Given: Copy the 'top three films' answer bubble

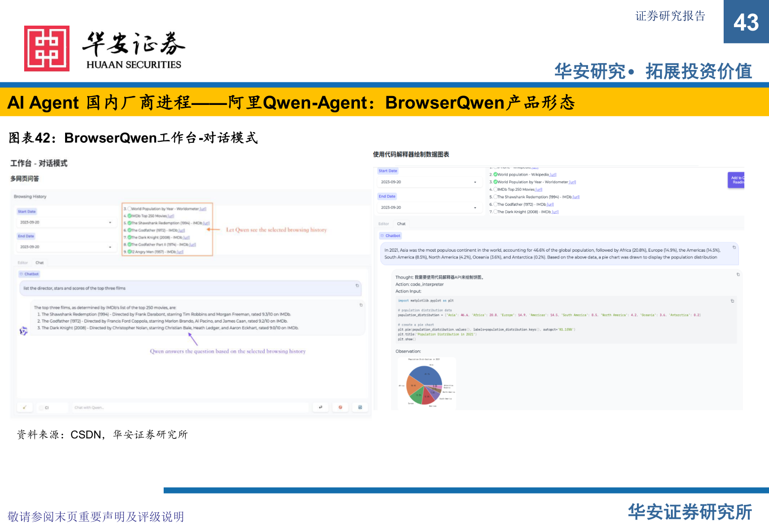Looking at the screenshot, I should (x=361, y=305).
